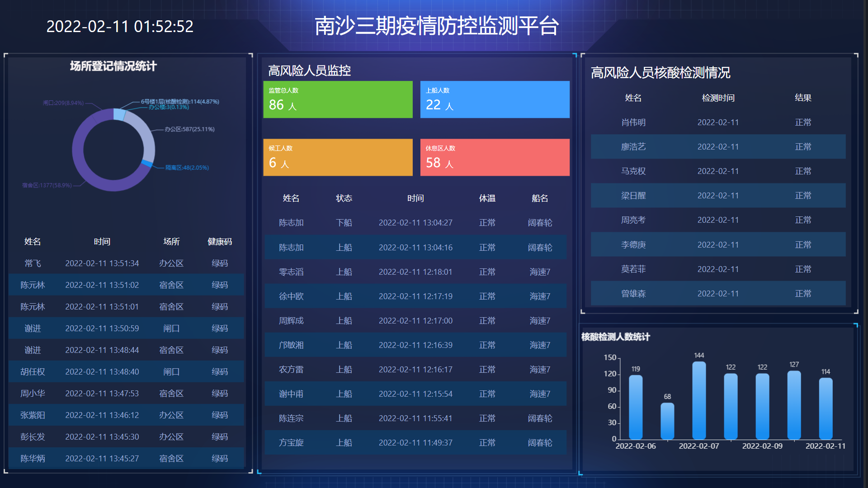Click the 健康码 column header

coord(220,242)
